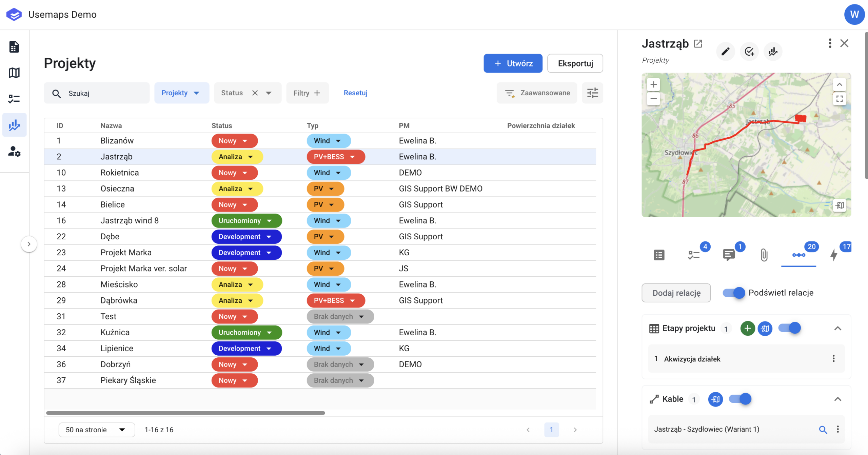Disable the Kable highlight switch

coord(740,399)
